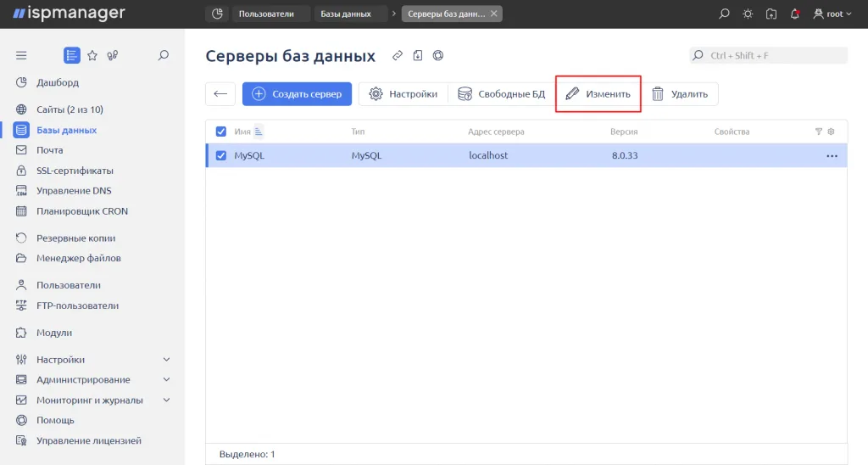
Task: Click the sidebar menu search magnifier
Action: click(x=164, y=55)
